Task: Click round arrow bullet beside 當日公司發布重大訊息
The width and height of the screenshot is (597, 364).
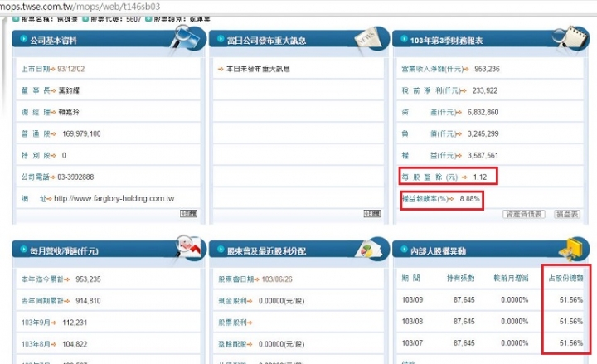Action: (x=221, y=39)
